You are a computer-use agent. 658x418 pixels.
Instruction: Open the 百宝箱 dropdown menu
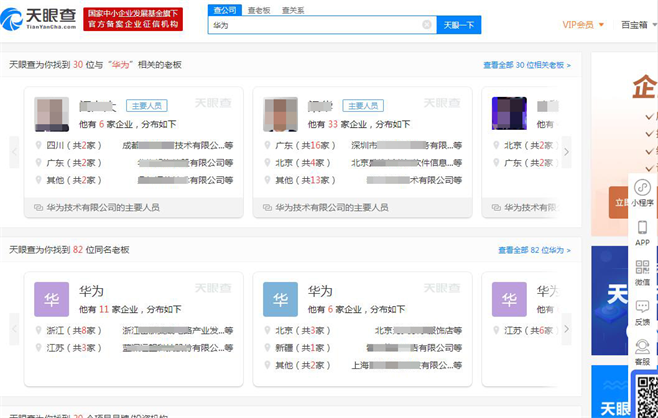638,25
